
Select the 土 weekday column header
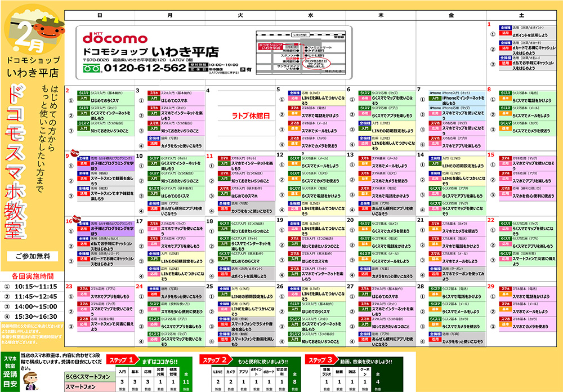click(521, 15)
